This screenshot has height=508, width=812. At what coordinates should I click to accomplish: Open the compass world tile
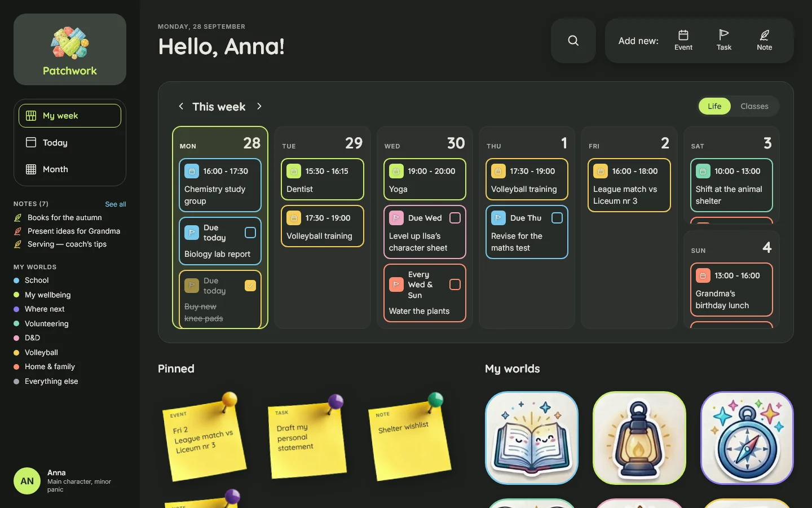pyautogui.click(x=747, y=438)
